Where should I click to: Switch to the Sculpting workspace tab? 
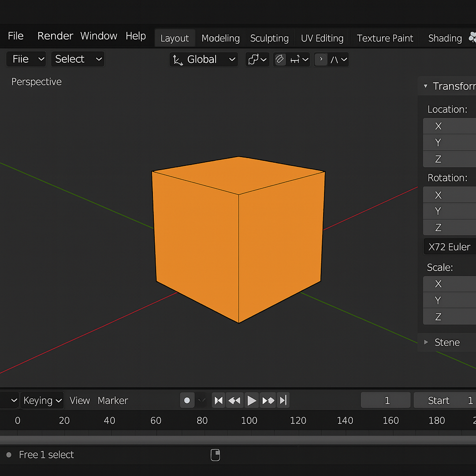pyautogui.click(x=269, y=38)
